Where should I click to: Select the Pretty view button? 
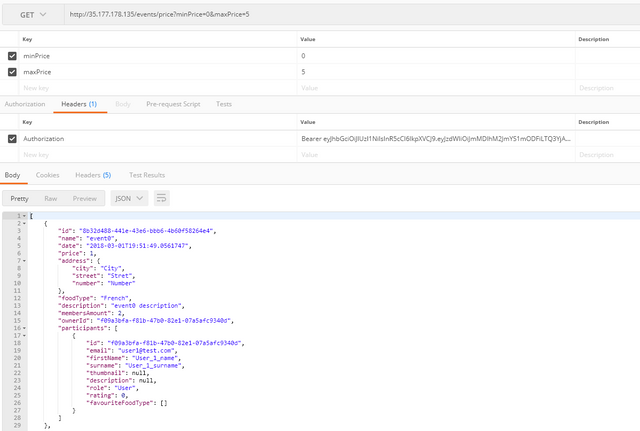(x=20, y=198)
